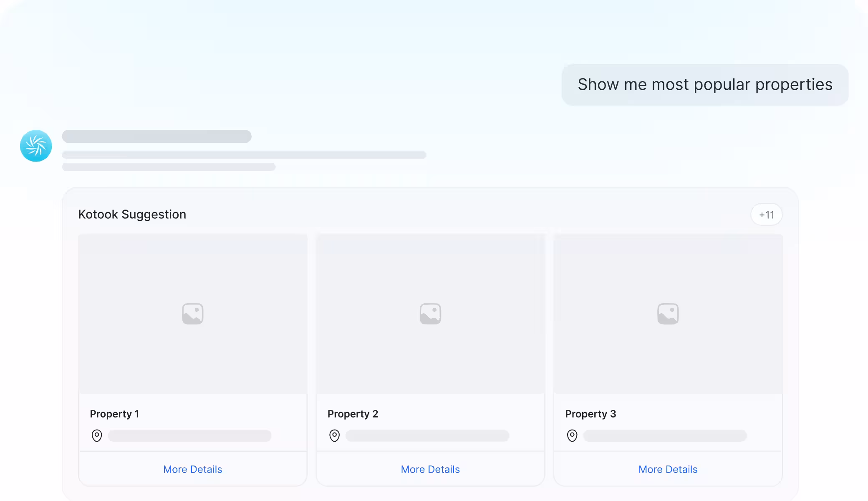This screenshot has height=501, width=868.
Task: Click the 'Show me most popular properties' message bubble
Action: (x=705, y=85)
